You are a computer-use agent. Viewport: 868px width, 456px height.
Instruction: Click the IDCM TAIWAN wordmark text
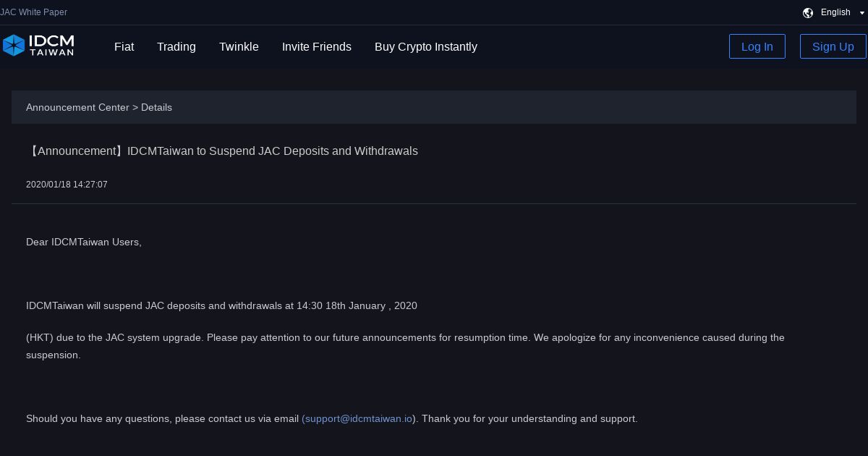[x=51, y=46]
